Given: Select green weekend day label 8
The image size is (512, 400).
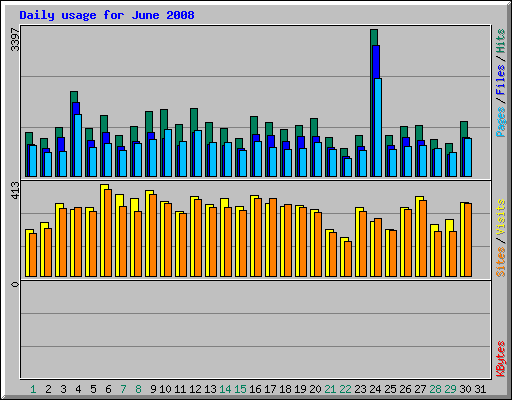Looking at the screenshot, I should (x=138, y=389).
